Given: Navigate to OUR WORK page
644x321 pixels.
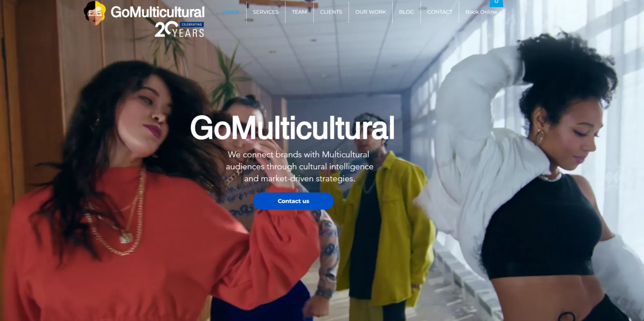Looking at the screenshot, I should tap(370, 12).
